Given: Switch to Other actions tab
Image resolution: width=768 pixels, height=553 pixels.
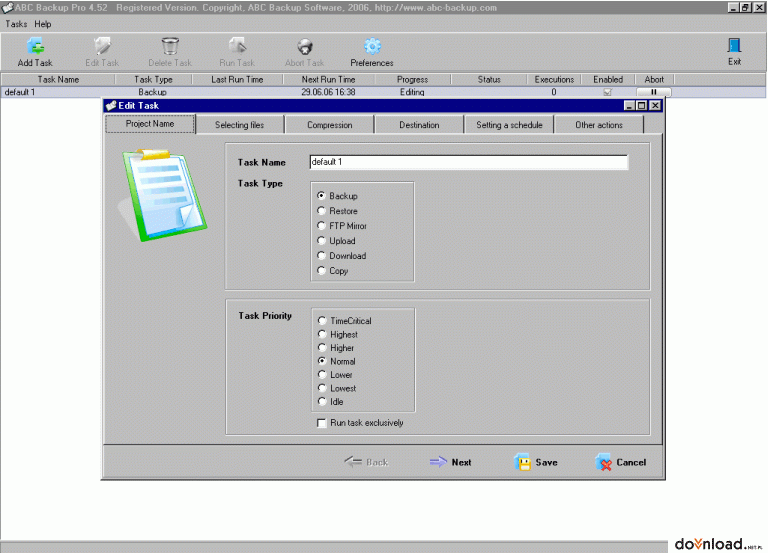Looking at the screenshot, I should click(599, 125).
